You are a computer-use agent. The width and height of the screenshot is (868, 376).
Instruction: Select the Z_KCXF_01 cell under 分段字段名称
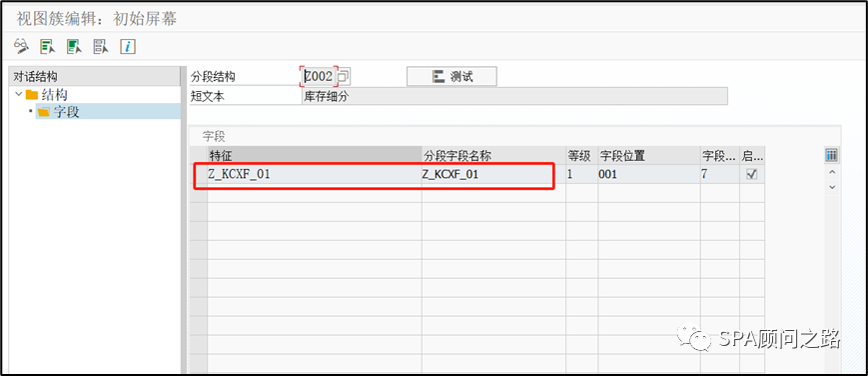(493, 174)
